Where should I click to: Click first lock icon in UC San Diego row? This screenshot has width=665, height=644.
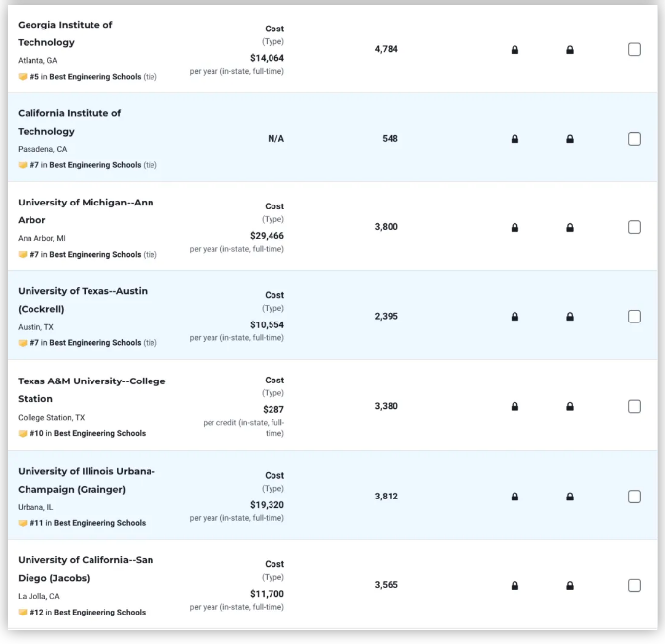pyautogui.click(x=514, y=585)
